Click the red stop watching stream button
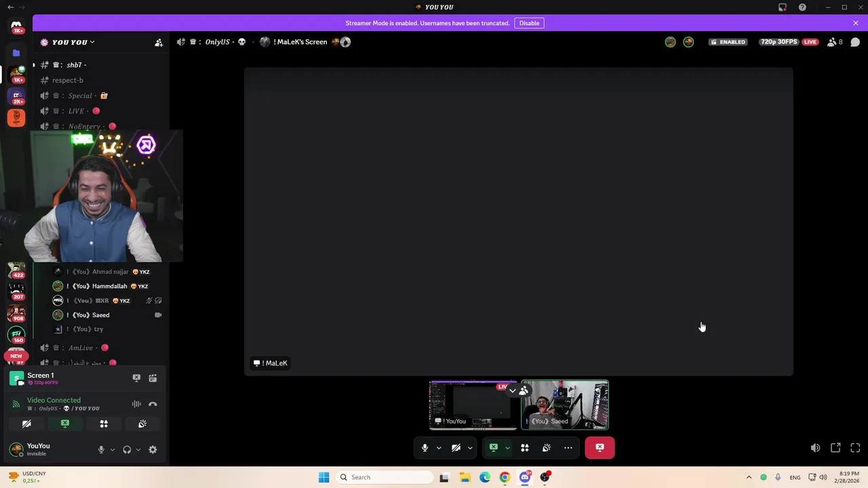The height and width of the screenshot is (488, 868). click(599, 448)
